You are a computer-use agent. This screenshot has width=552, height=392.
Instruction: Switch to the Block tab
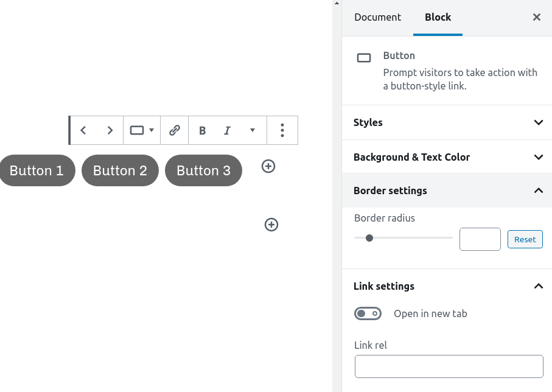point(438,17)
